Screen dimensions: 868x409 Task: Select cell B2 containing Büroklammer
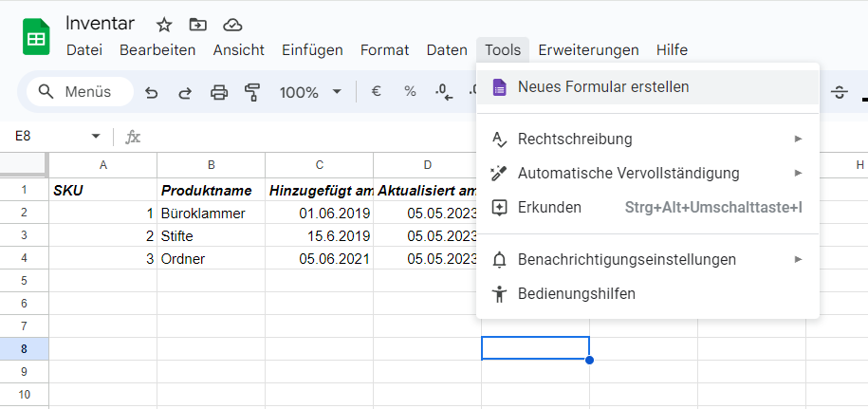tap(211, 214)
